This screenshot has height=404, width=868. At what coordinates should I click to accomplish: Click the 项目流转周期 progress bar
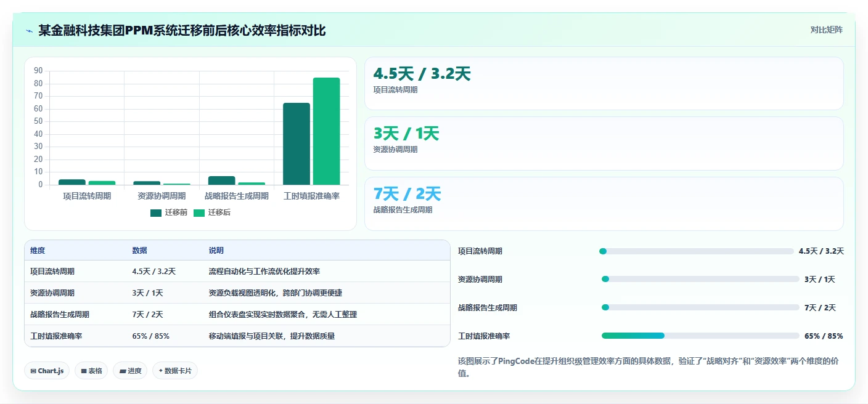[697, 251]
